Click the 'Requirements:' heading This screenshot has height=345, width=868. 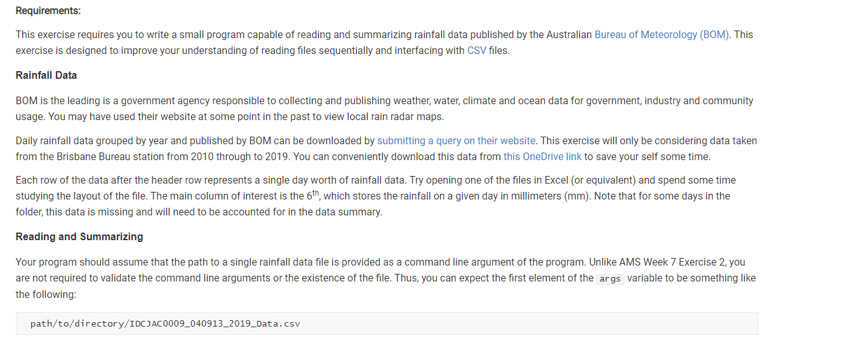click(x=48, y=11)
